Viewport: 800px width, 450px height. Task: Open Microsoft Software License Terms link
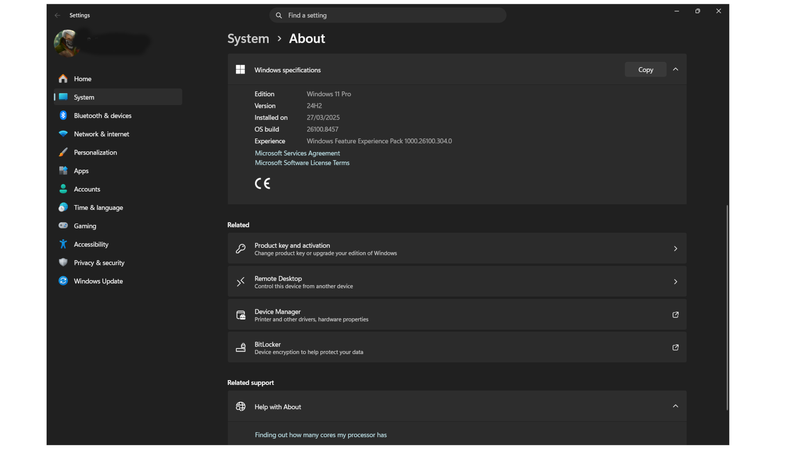[302, 163]
